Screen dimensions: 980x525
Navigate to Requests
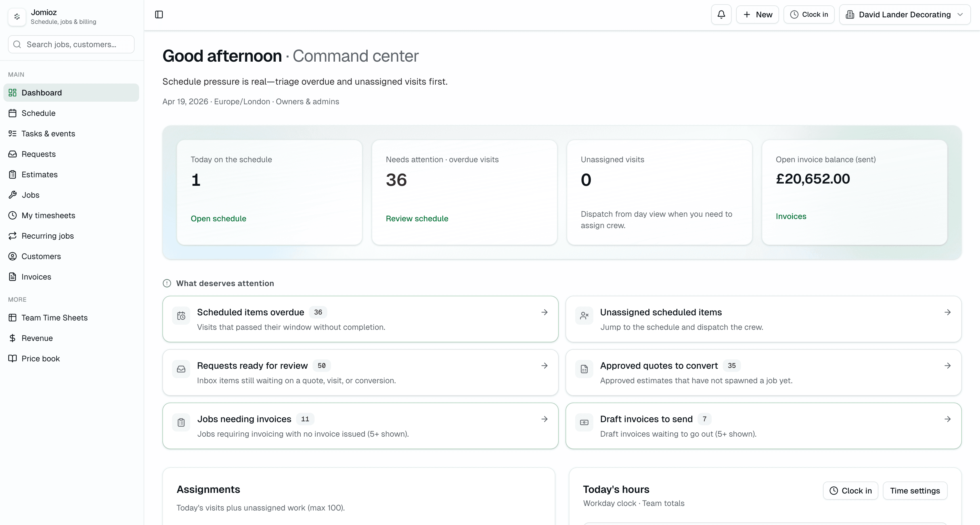coord(71,154)
